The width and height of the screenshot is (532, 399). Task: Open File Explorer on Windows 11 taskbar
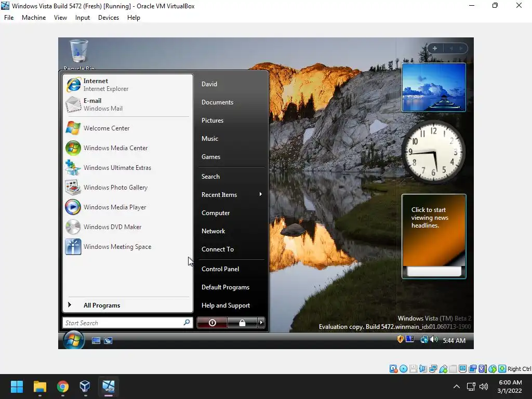(39, 387)
